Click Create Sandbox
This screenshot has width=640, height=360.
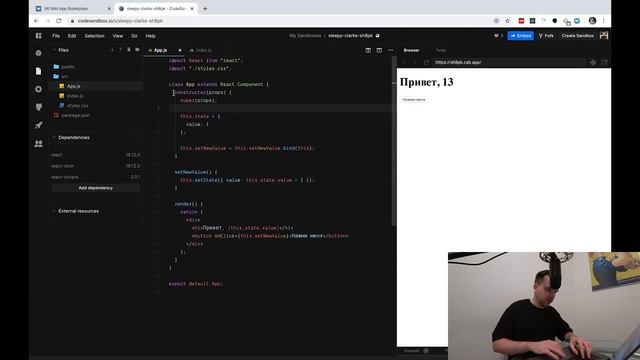(578, 36)
